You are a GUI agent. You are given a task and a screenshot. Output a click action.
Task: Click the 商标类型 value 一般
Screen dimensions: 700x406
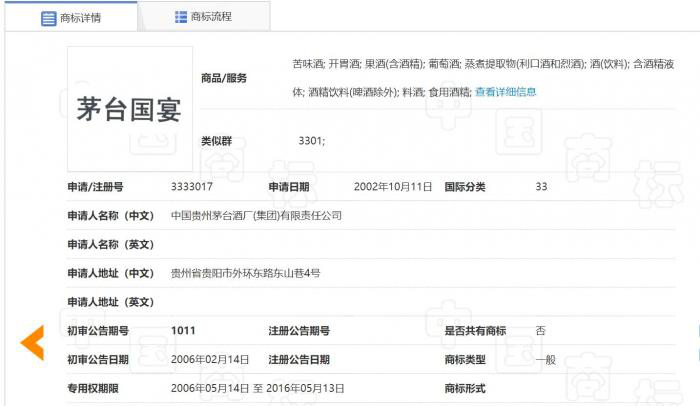click(546, 360)
